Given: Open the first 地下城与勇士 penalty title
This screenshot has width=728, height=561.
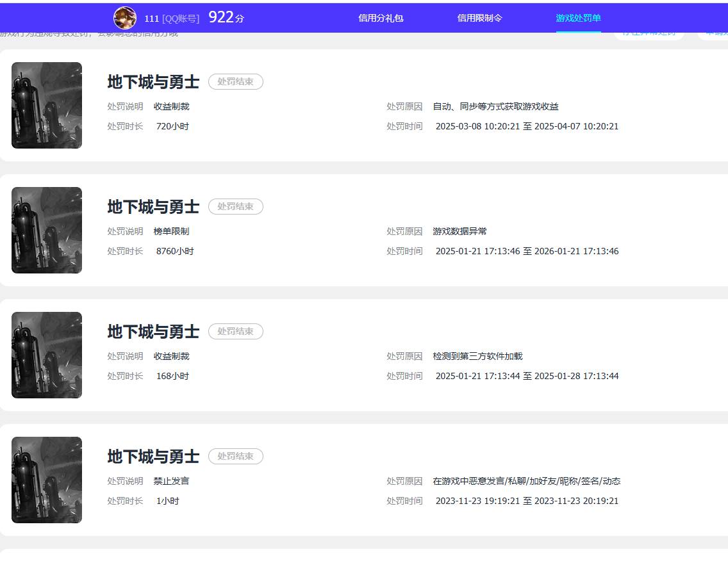Looking at the screenshot, I should point(153,81).
